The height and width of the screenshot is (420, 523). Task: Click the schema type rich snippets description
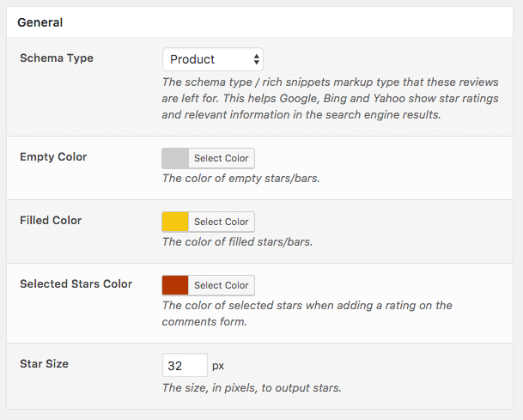tap(302, 98)
